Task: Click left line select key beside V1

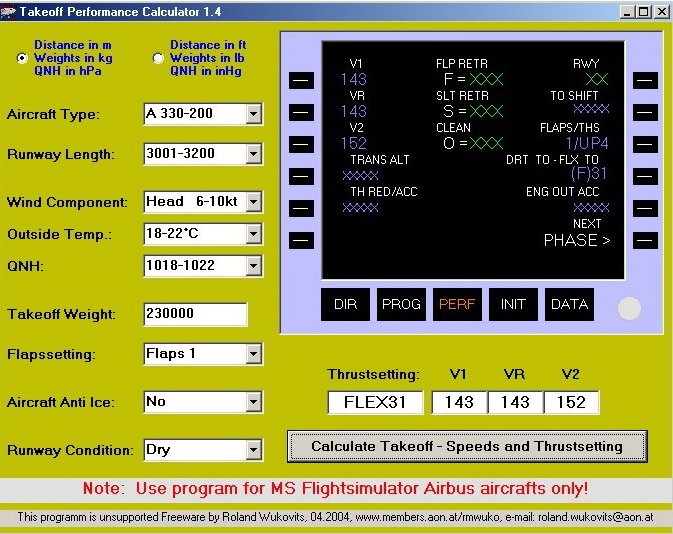Action: tap(301, 80)
